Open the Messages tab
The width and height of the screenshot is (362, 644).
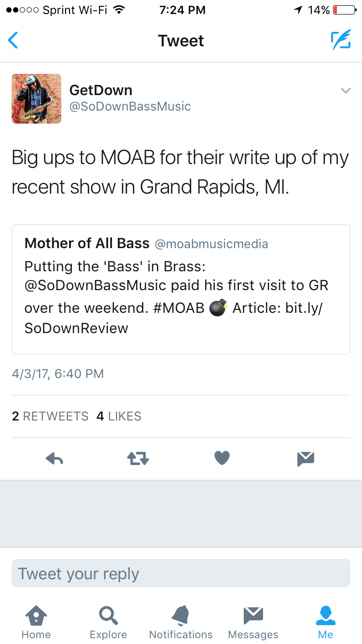253,623
